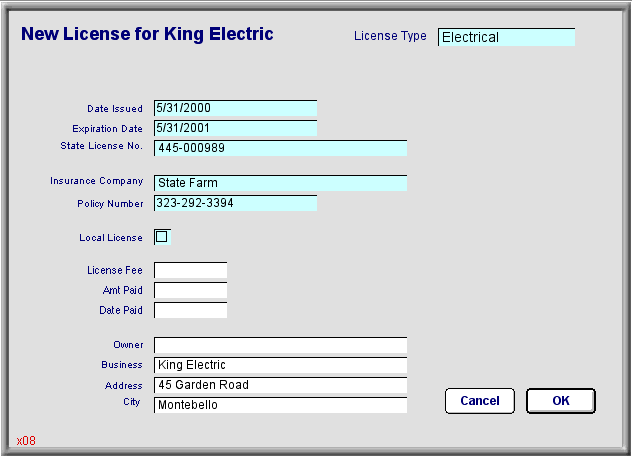Focus the empty Amt Paid field
The image size is (632, 457).
point(190,290)
